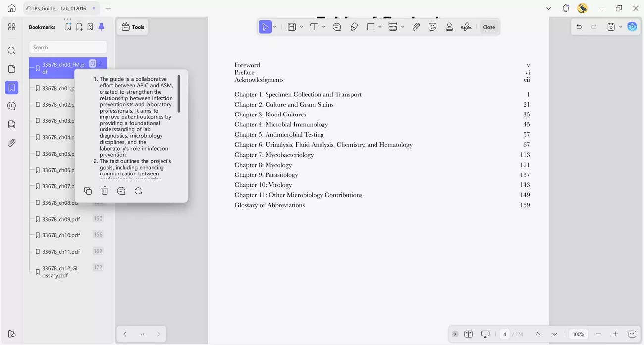Expand the text tool dropdown arrow
This screenshot has height=345, width=644.
[323, 27]
